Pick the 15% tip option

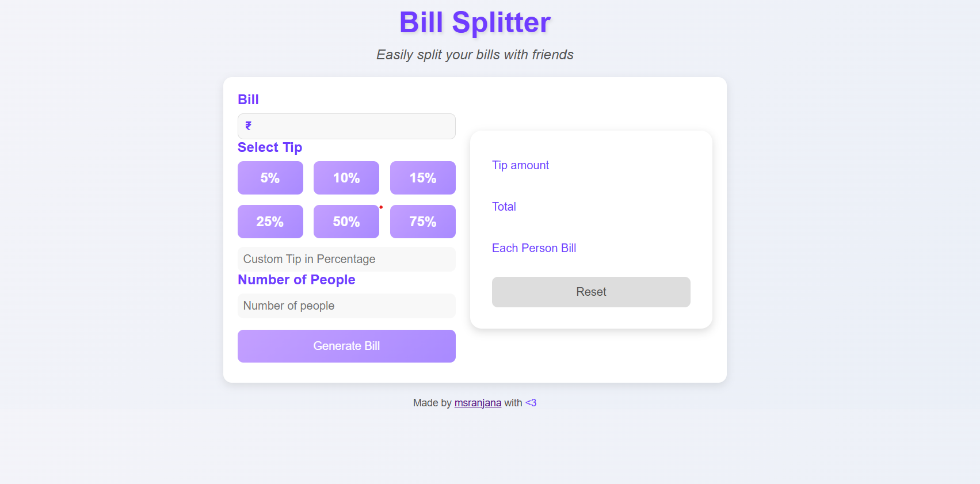(422, 178)
